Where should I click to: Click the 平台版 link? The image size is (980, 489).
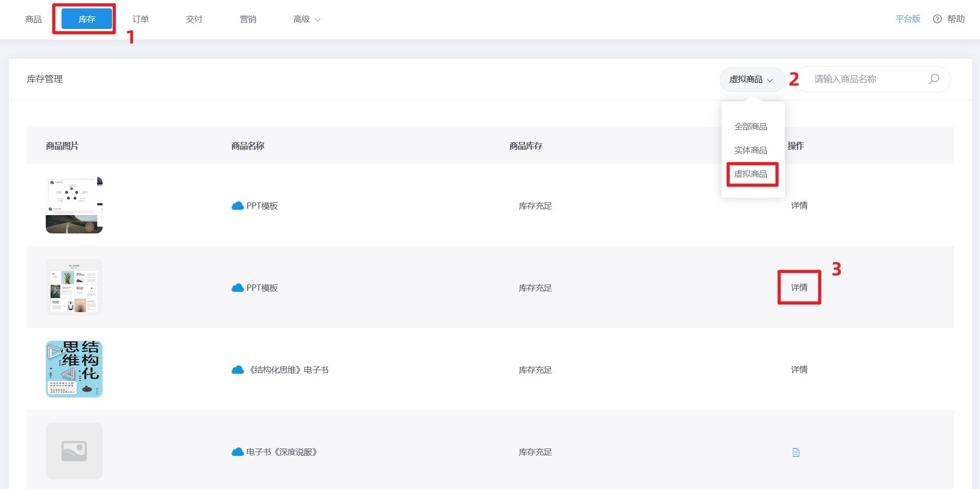pos(908,19)
